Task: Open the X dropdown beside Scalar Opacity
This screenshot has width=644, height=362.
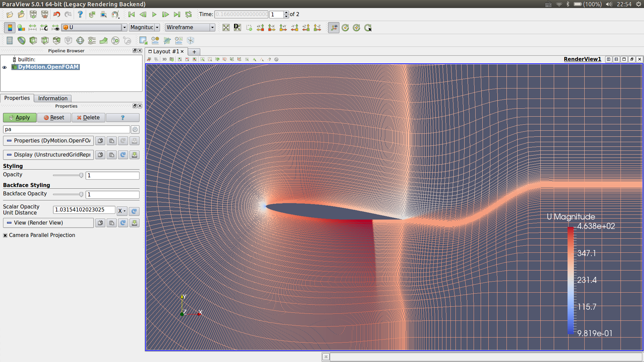Action: (122, 211)
